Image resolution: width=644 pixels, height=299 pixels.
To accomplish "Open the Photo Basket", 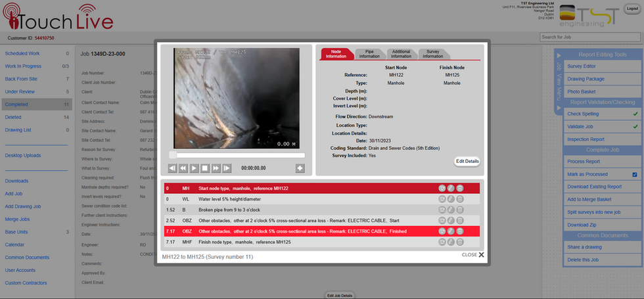I will [x=601, y=91].
